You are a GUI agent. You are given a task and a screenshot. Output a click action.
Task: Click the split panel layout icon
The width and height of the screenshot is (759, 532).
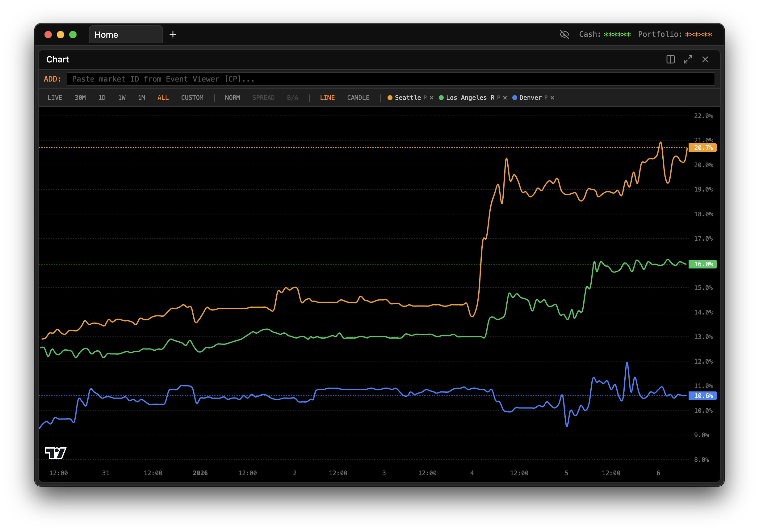[x=670, y=60]
